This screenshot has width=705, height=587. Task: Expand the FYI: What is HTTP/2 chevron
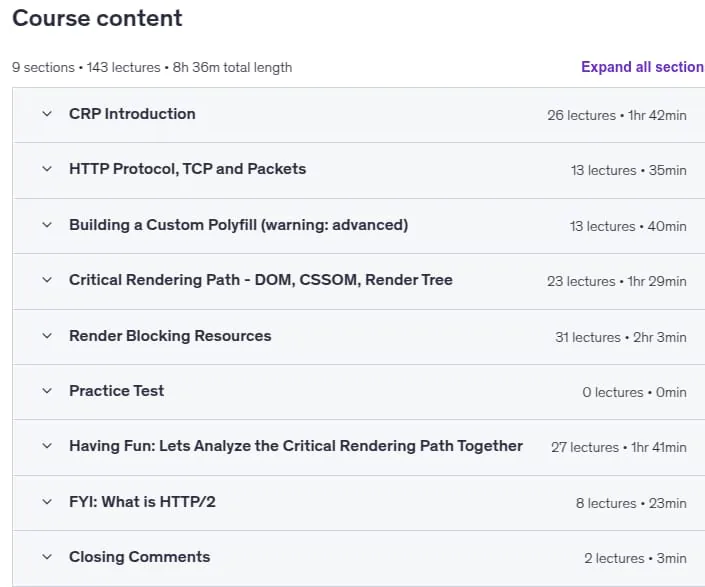point(47,502)
